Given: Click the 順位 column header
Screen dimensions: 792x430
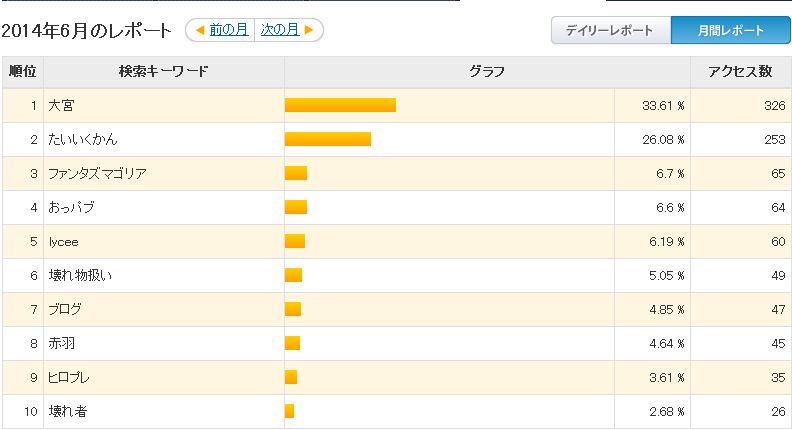Looking at the screenshot, I should click(x=23, y=72).
